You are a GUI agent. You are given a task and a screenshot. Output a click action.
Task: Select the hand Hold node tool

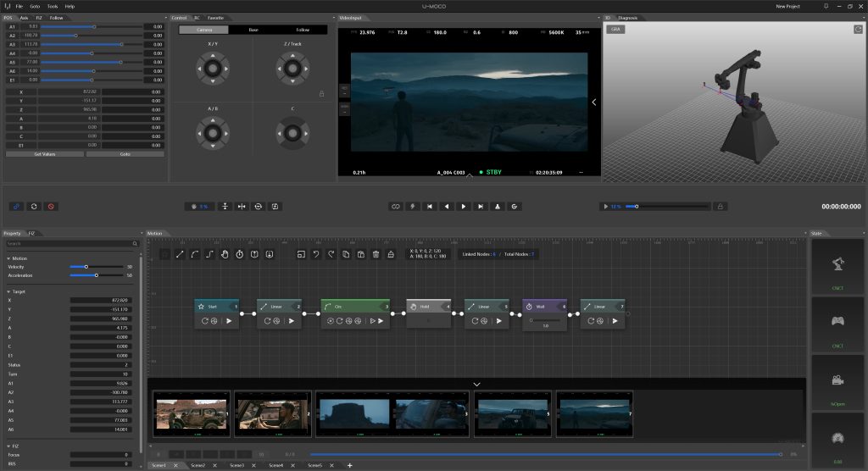[x=225, y=254]
